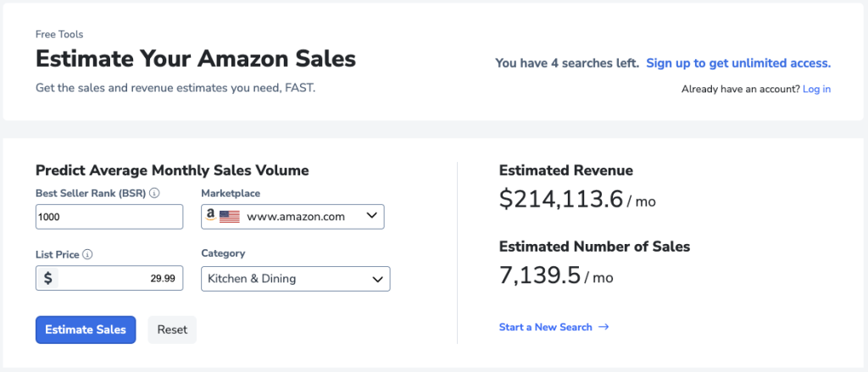Screen dimensions: 868x372
Task: Focus the Best Seller Rank input field
Action: coord(109,217)
